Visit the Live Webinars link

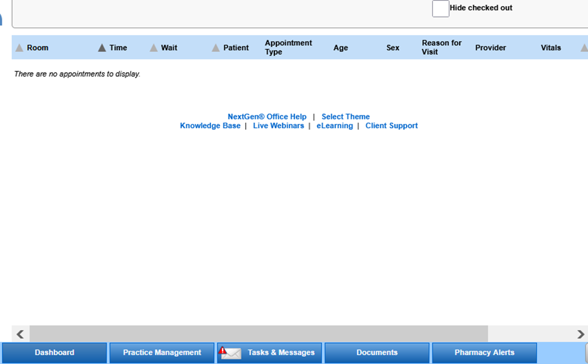[x=278, y=126]
